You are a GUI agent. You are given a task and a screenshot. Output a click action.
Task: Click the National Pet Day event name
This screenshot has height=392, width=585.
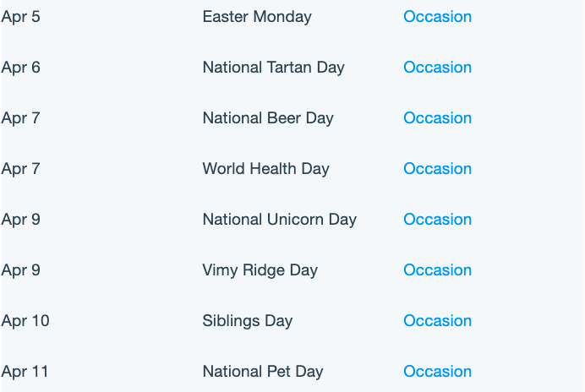point(263,373)
